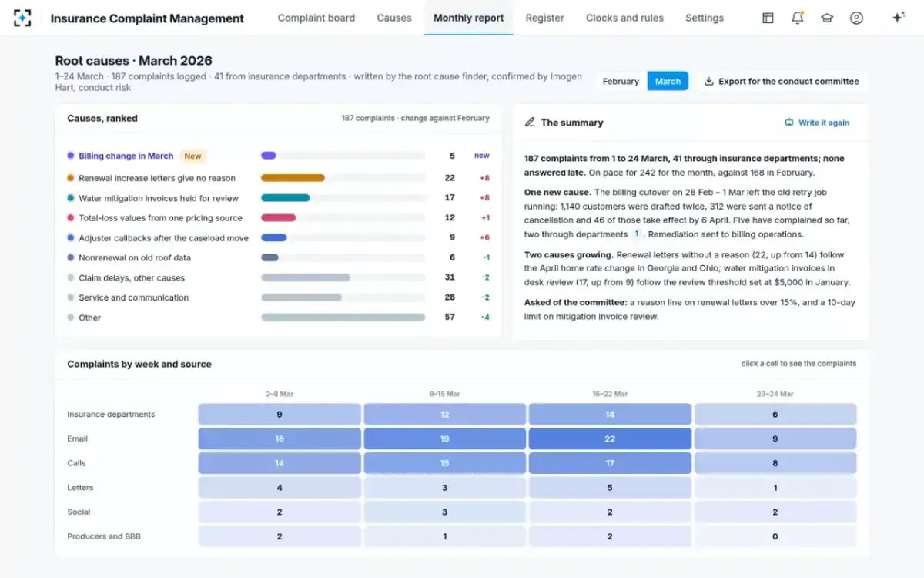Open Insurance departments cell for 16–22 Mar
Screen dimensions: 924x578
pyautogui.click(x=610, y=415)
